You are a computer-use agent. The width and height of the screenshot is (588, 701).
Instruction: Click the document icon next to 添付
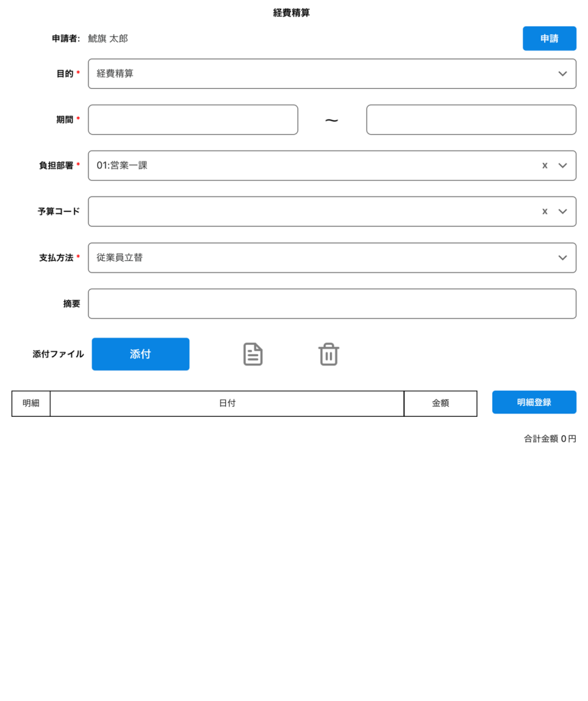253,354
